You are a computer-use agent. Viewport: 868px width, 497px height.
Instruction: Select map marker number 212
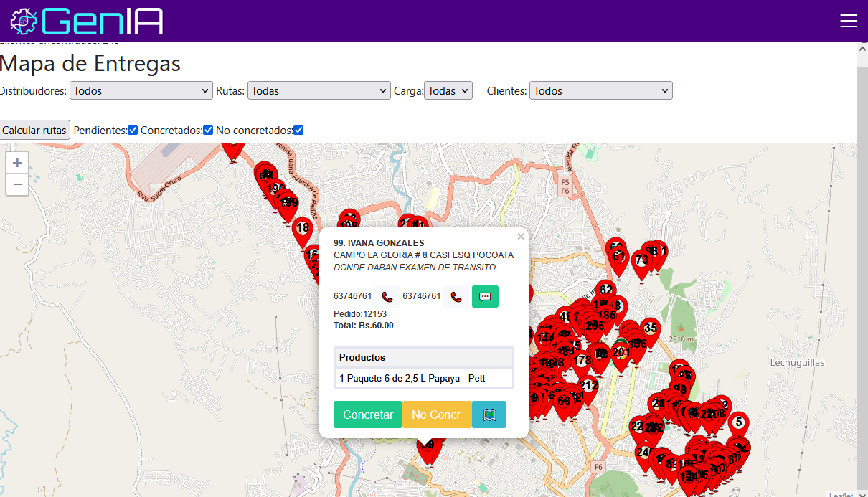pyautogui.click(x=588, y=390)
